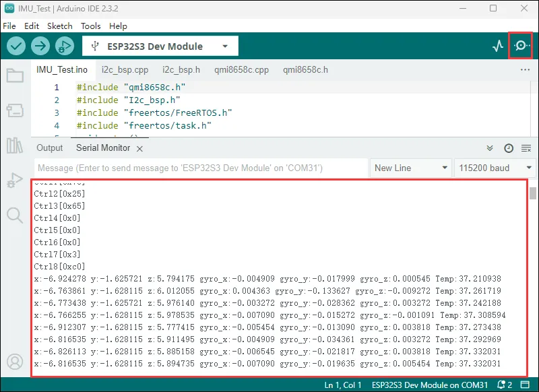Click the serial Message input field
This screenshot has height=392, width=539.
click(x=200, y=168)
